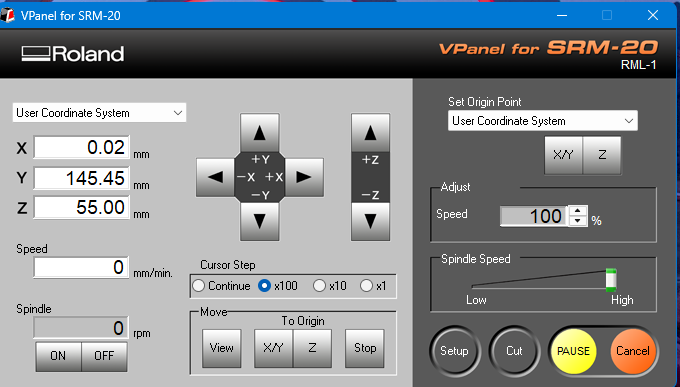Click the Spindle Speed slider handle
This screenshot has width=680, height=387.
tap(611, 280)
